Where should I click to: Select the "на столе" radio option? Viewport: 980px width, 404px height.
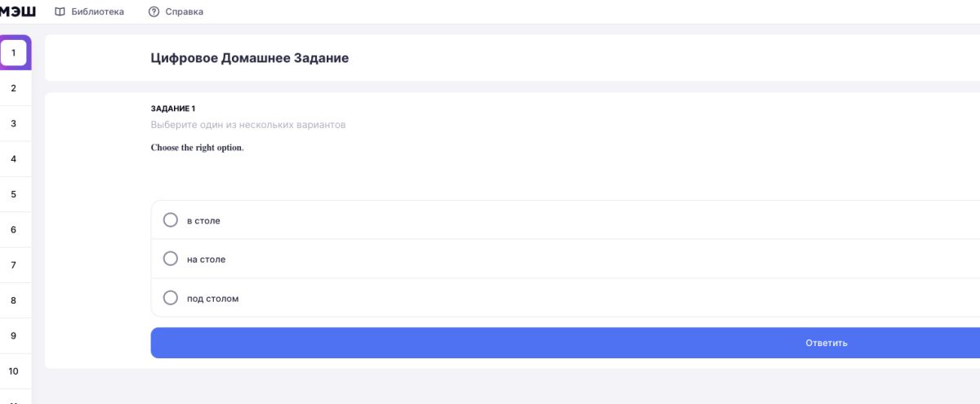171,259
